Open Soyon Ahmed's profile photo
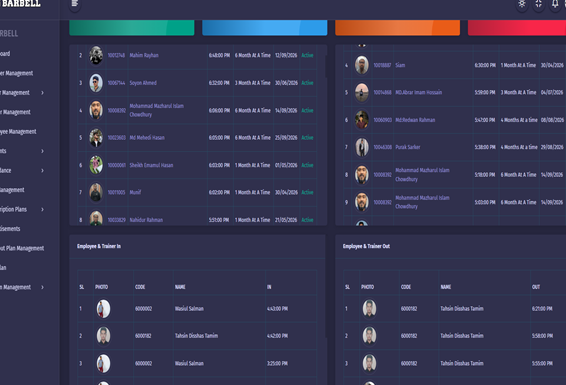Image resolution: width=566 pixels, height=385 pixels. pos(96,83)
